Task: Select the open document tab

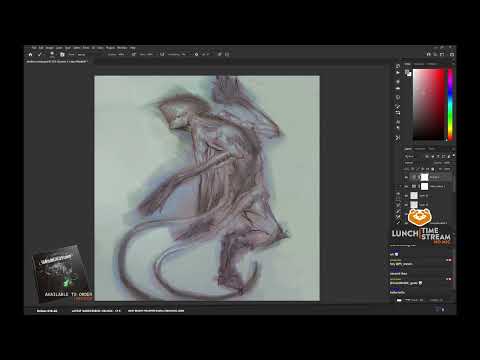Action: tap(57, 62)
